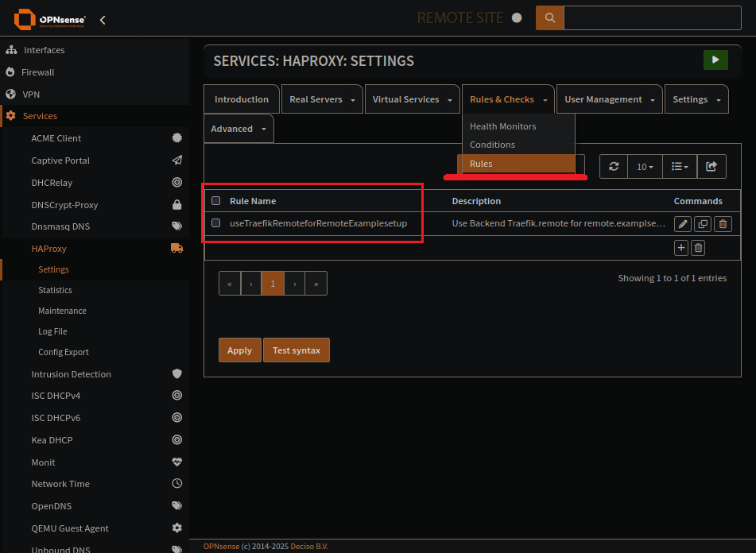
Task: Select page 1 in pagination
Action: point(273,284)
